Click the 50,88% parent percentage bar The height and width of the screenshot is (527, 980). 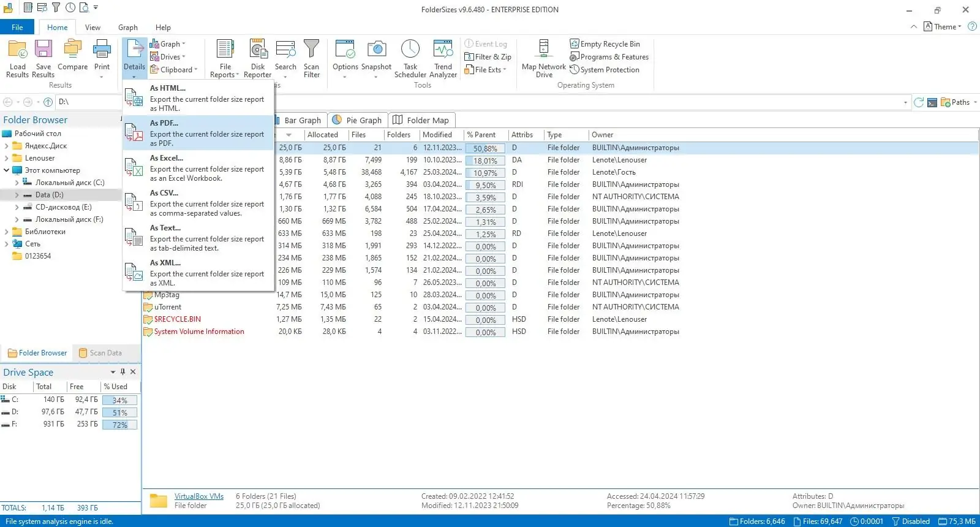485,148
